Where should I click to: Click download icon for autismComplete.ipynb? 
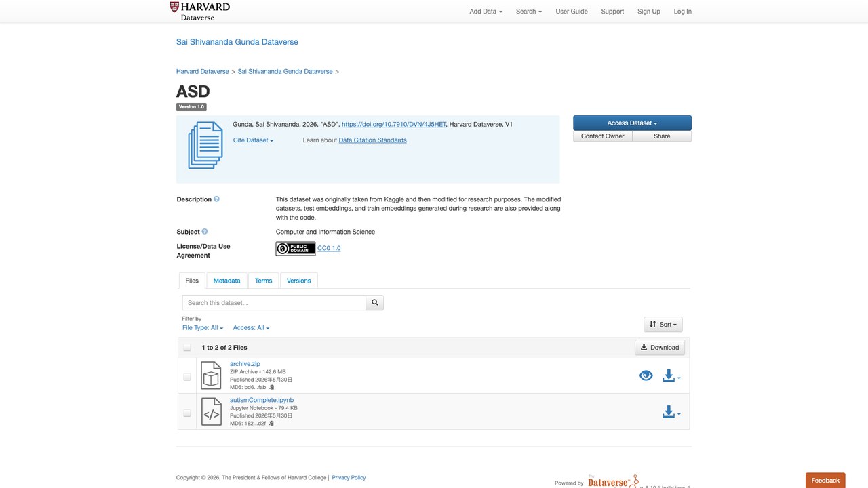(671, 412)
